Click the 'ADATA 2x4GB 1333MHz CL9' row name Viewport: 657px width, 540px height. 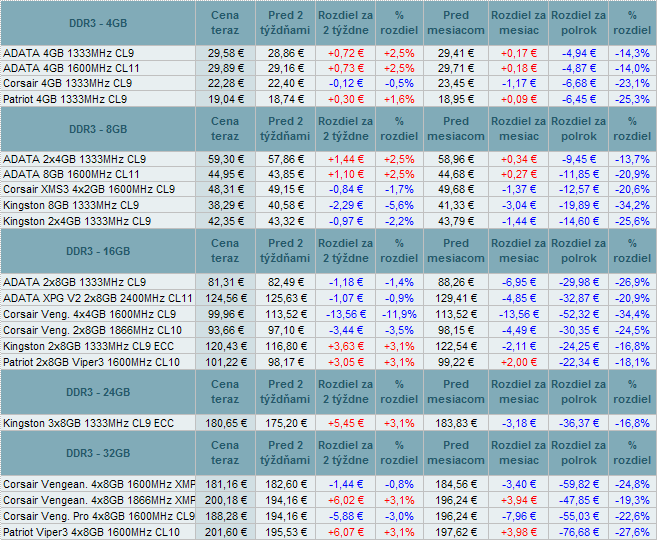click(x=75, y=159)
